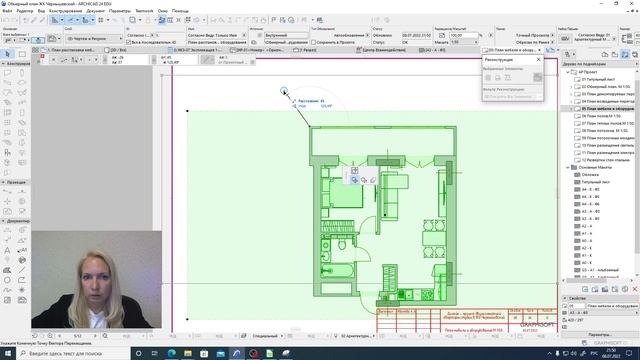Open the reconstruction filter dropdown in palette
The image size is (640, 360).
pos(513,97)
